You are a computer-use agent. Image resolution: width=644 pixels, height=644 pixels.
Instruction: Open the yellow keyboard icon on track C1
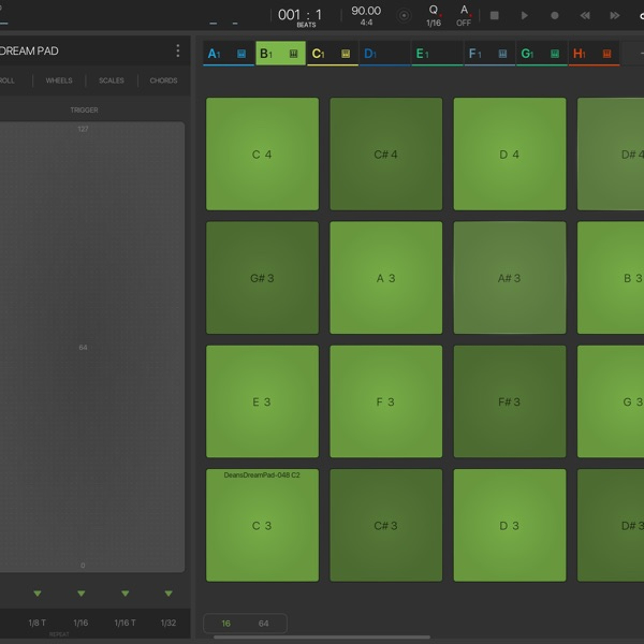pos(346,54)
